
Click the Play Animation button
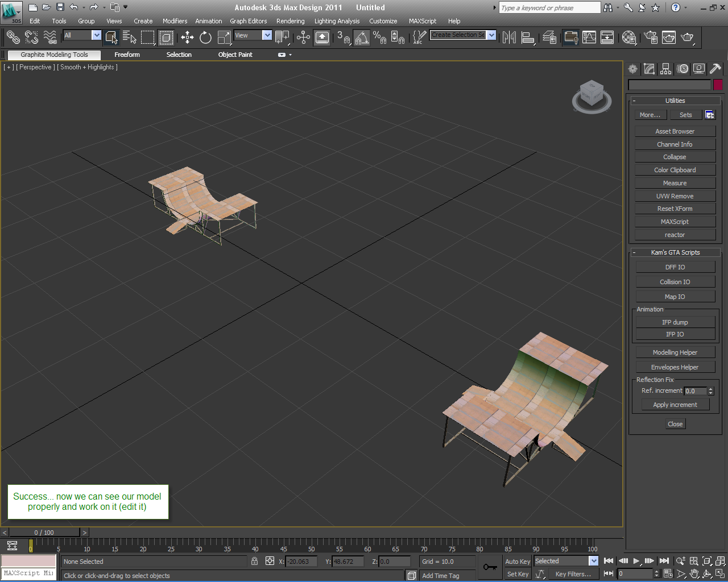[x=636, y=561]
